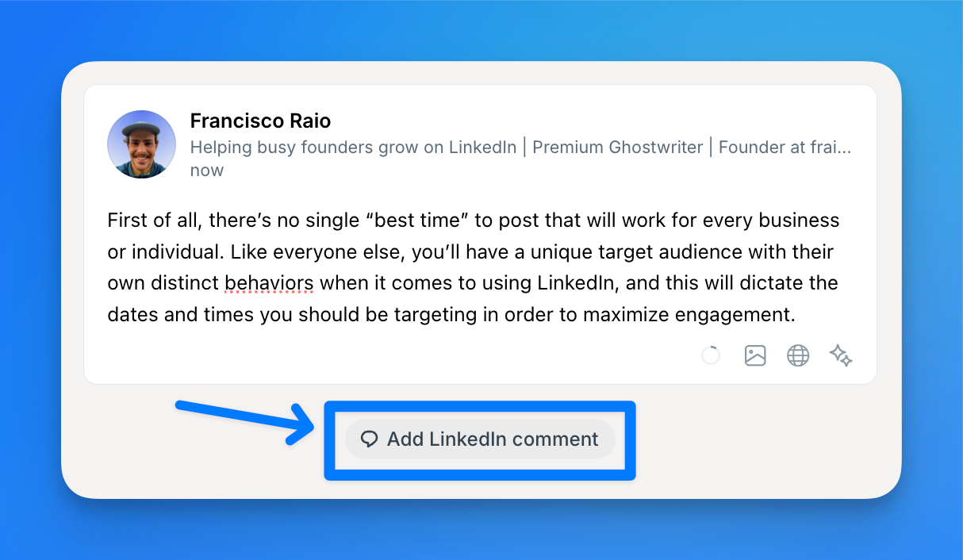This screenshot has width=963, height=560.
Task: Click the globe visibility icon
Action: [x=798, y=355]
